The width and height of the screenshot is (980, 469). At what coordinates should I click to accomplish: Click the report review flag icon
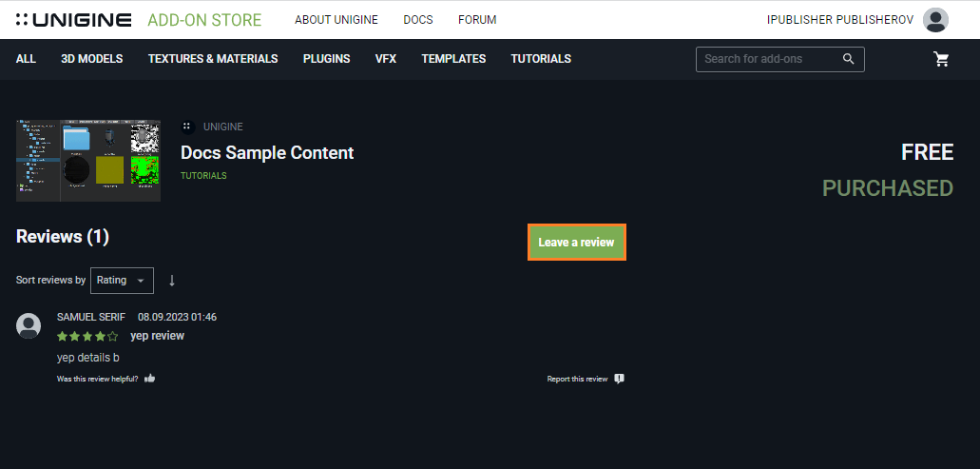tap(619, 379)
